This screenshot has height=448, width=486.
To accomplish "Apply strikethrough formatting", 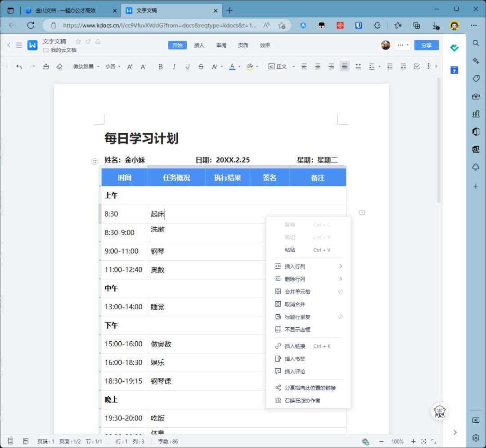I will point(201,67).
